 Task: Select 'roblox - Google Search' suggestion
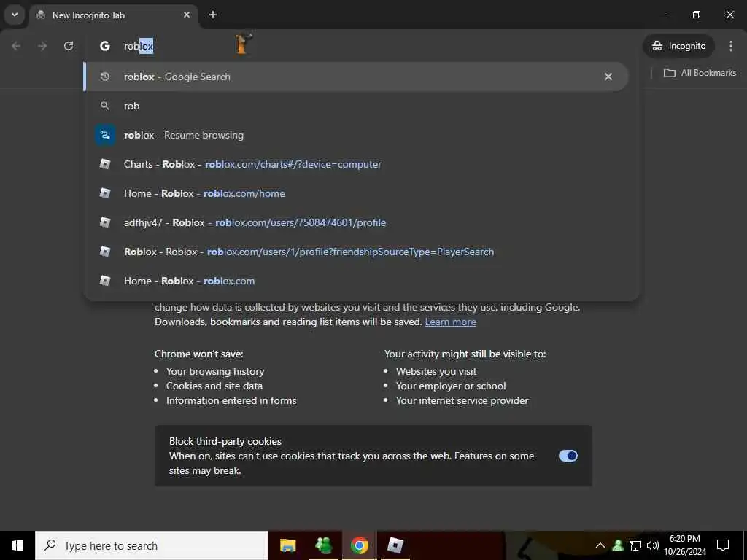[x=356, y=77]
